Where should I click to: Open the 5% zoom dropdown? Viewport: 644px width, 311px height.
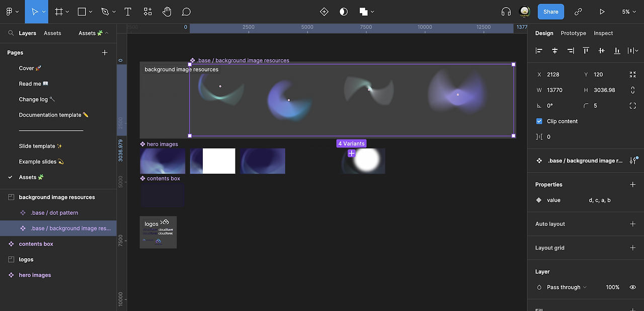click(629, 12)
